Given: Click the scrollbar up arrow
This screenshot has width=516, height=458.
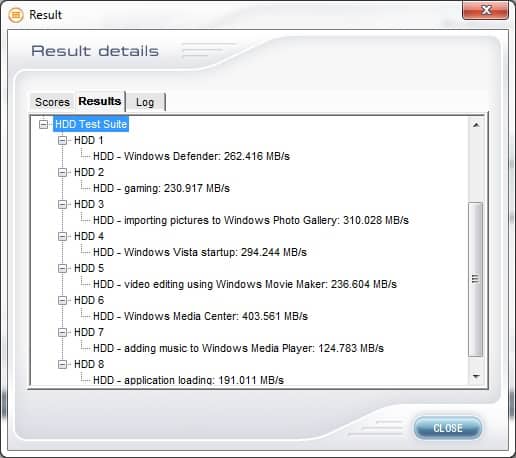Looking at the screenshot, I should (x=476, y=125).
